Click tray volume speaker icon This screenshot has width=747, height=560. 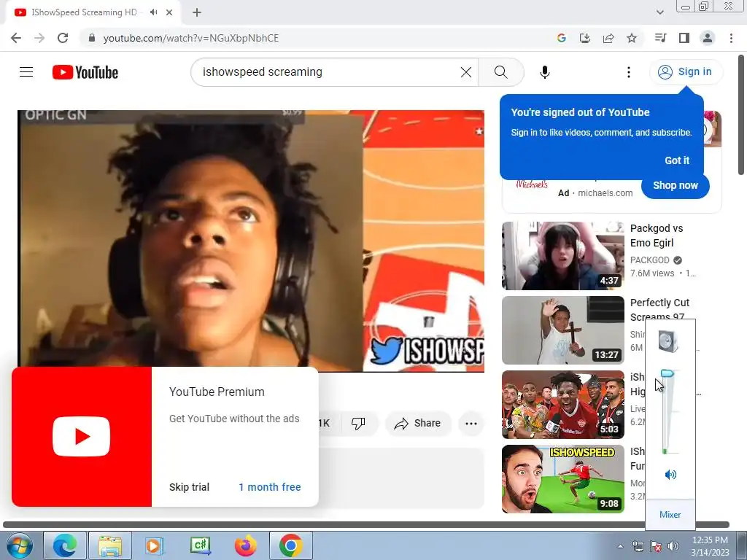point(673,546)
